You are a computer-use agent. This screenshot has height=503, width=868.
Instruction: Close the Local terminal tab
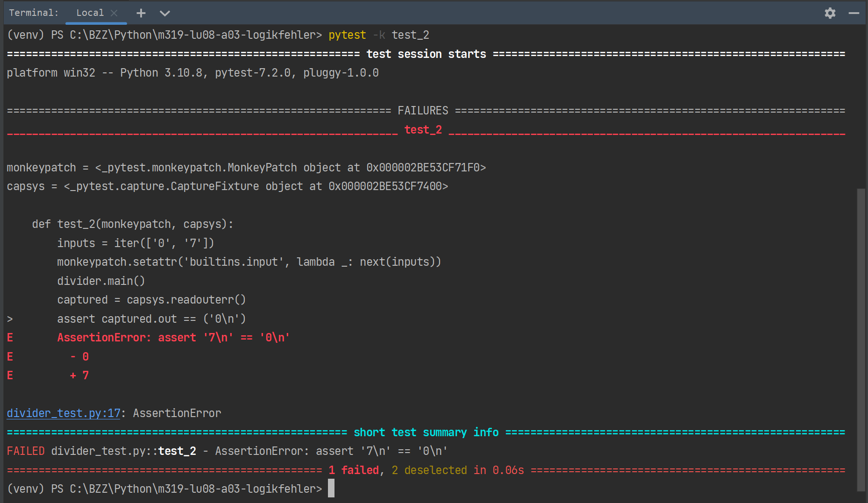coord(114,13)
